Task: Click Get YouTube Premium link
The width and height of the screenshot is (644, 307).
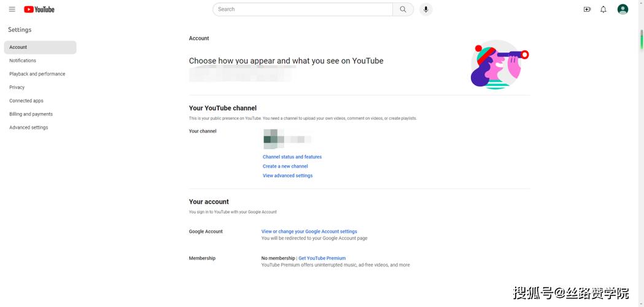Action: 322,258
